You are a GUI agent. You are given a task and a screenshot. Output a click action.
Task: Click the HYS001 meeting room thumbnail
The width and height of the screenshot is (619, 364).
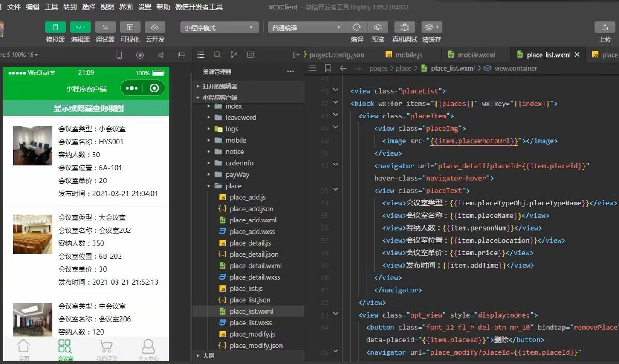point(32,145)
